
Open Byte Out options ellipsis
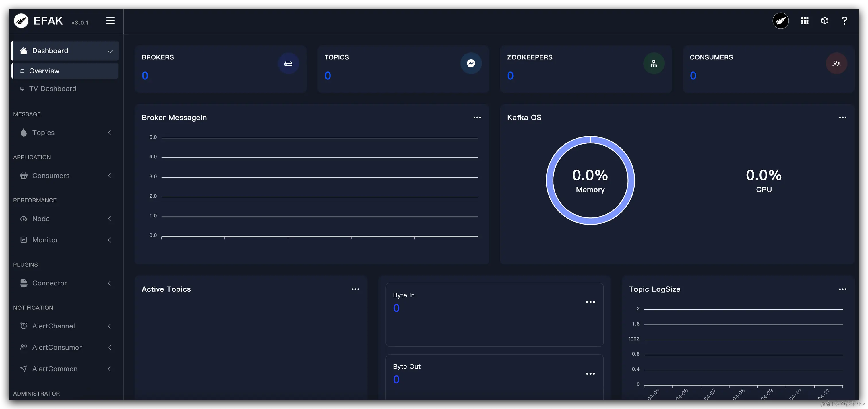[590, 374]
